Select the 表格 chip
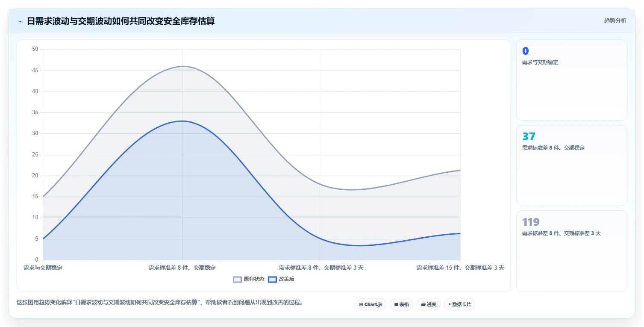Screen dimensions: 644x327 pos(401,304)
